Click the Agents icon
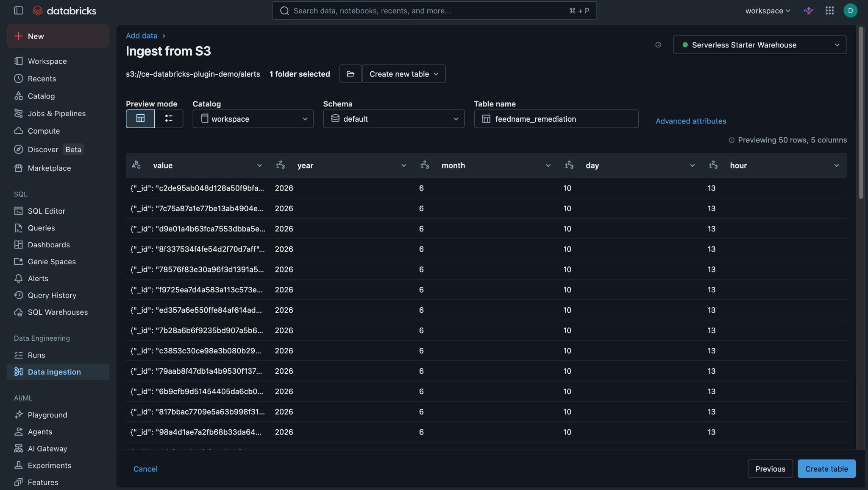The width and height of the screenshot is (868, 490). click(19, 431)
